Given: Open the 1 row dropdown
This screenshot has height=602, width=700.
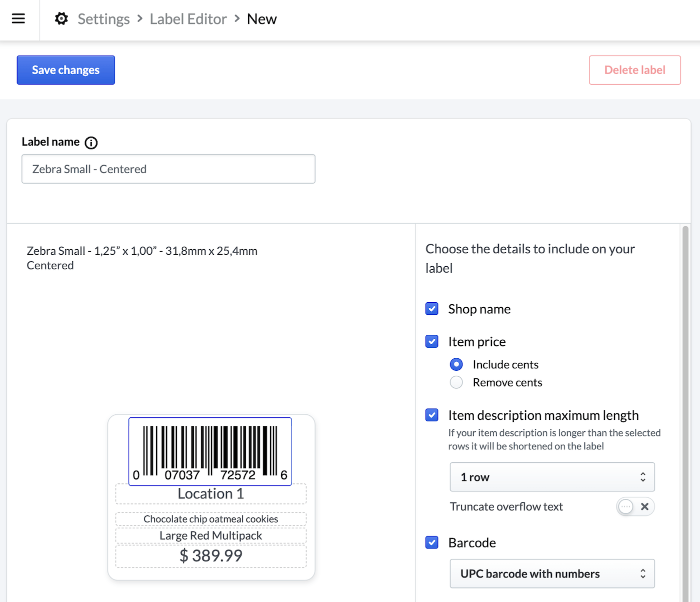Looking at the screenshot, I should click(x=552, y=477).
